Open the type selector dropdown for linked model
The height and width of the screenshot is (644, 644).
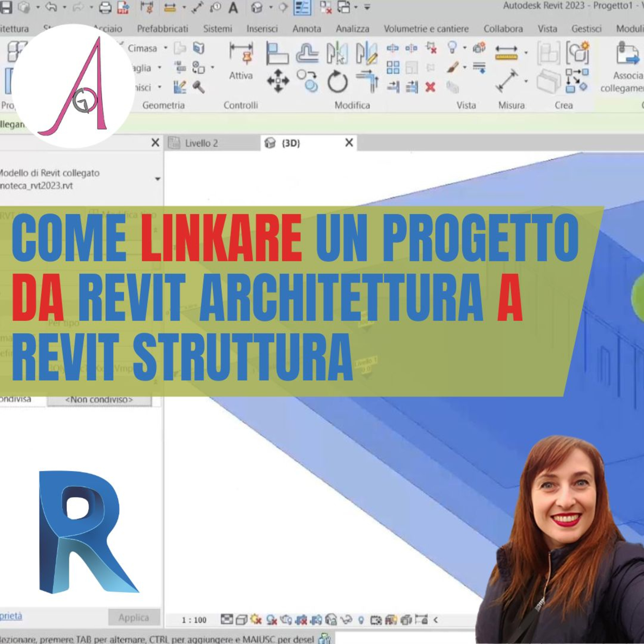[x=158, y=179]
